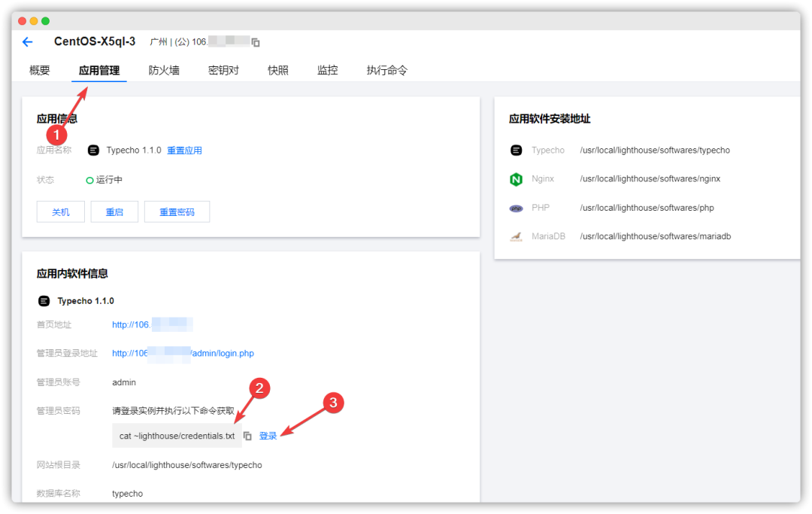Click the 登录 link
812x514 pixels.
click(x=268, y=436)
